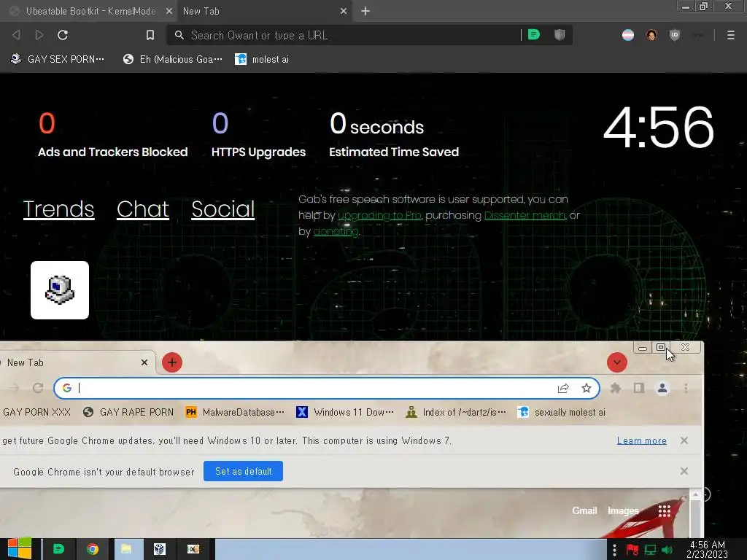This screenshot has height=560, width=747.
Task: Open File Explorer from the taskbar
Action: pyautogui.click(x=126, y=549)
